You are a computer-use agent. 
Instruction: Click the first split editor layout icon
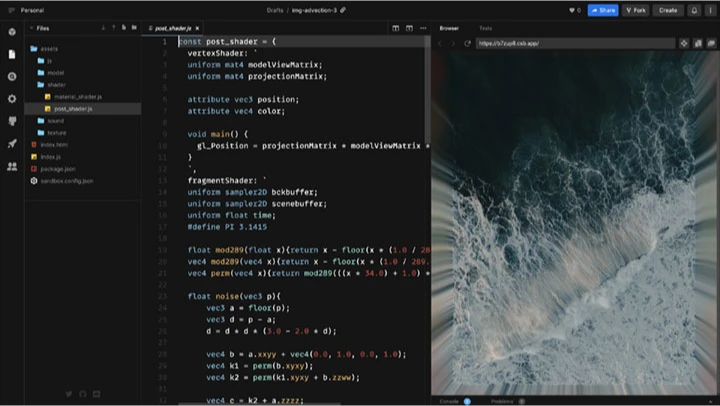pyautogui.click(x=395, y=28)
